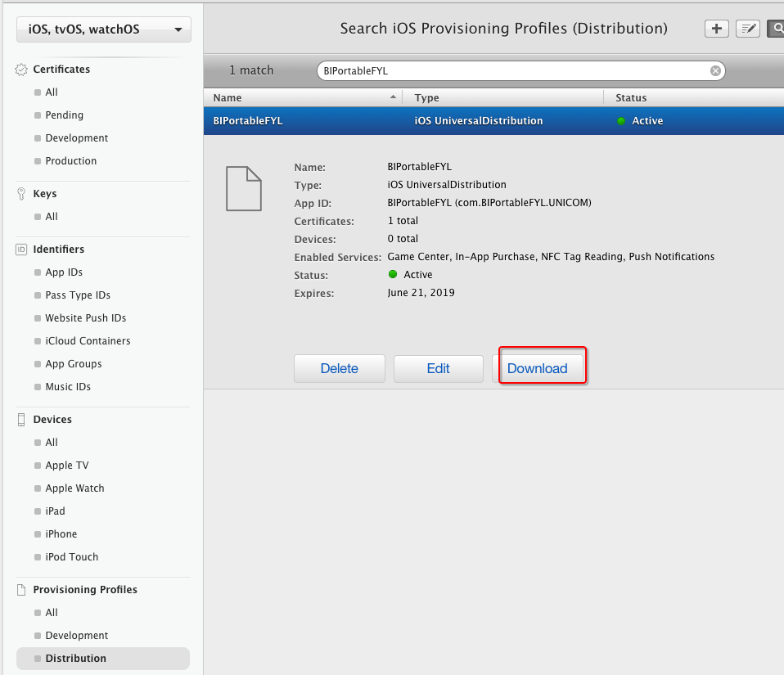Click the Certificates section icon
784x675 pixels.
pos(21,70)
